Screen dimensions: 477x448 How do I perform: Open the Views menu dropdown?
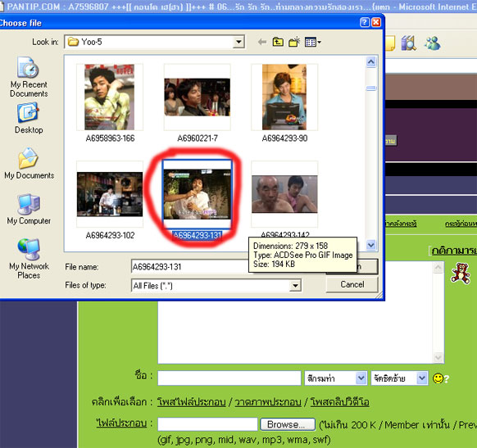click(313, 42)
